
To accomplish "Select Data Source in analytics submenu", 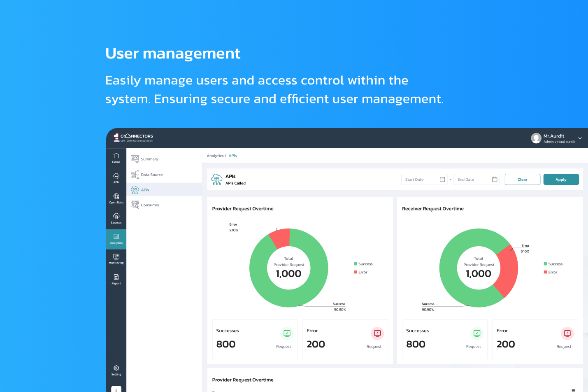I will (151, 175).
